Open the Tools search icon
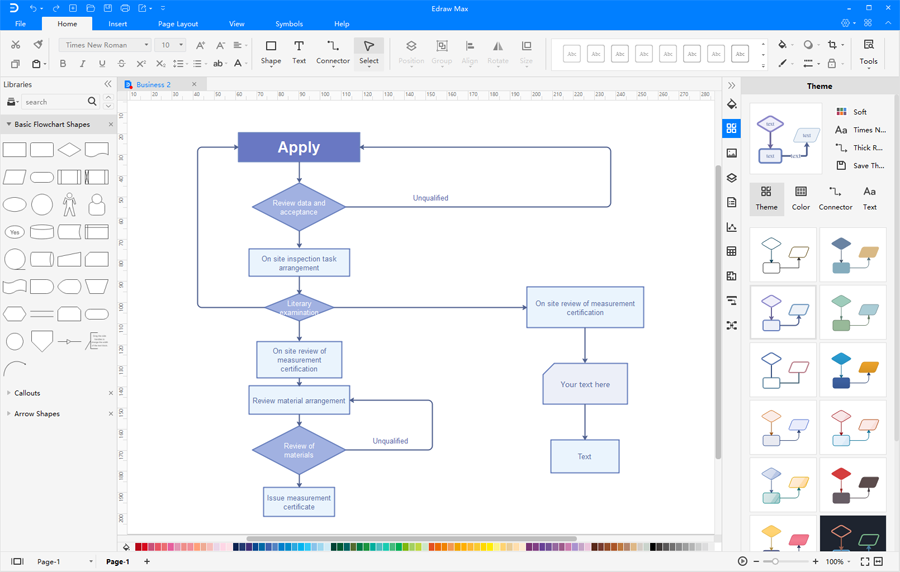 [868, 52]
